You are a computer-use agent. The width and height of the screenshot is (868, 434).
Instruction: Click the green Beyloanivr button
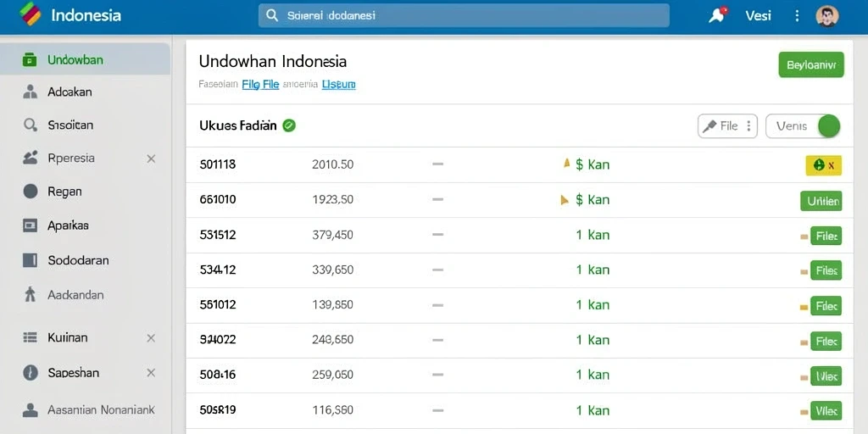[x=811, y=64]
